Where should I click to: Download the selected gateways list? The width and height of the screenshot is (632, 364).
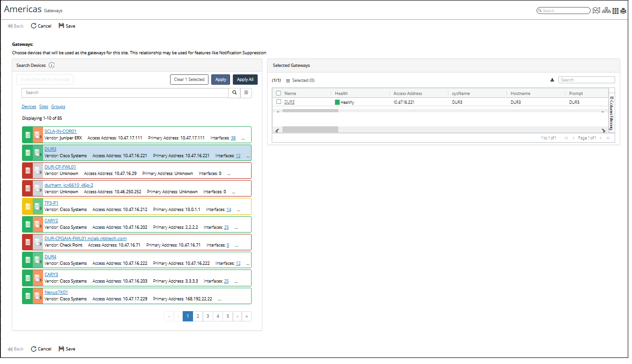point(552,80)
